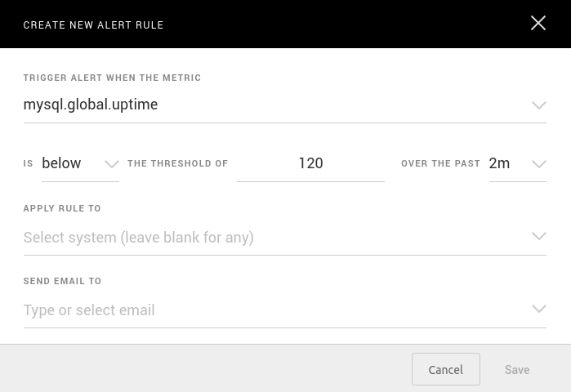Viewport: 571px width, 392px height.
Task: Open the system selector chevron arrow
Action: pyautogui.click(x=538, y=237)
